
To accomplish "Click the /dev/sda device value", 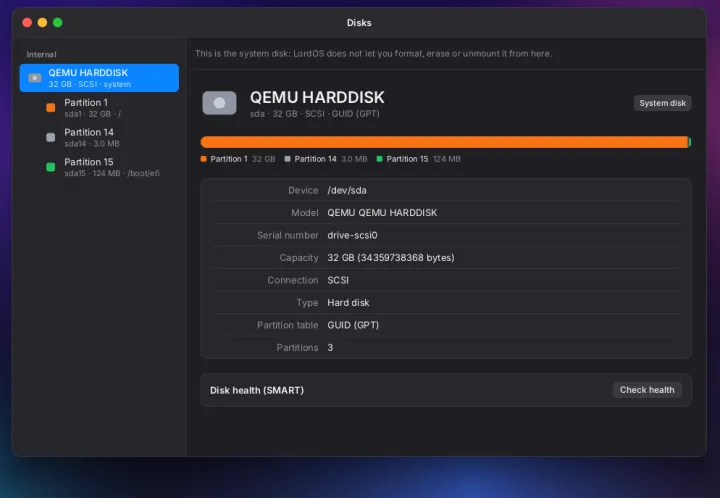I will (347, 190).
